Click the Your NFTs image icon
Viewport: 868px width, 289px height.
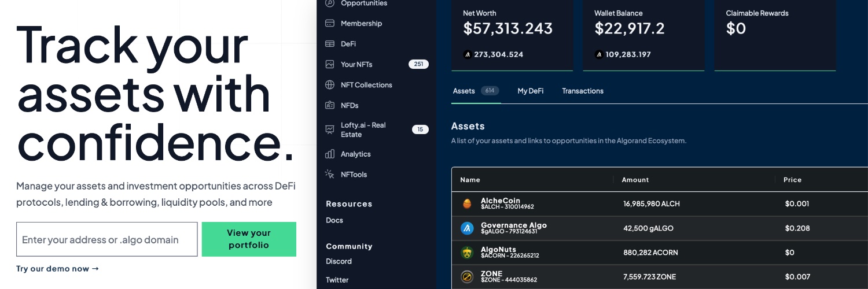point(330,64)
